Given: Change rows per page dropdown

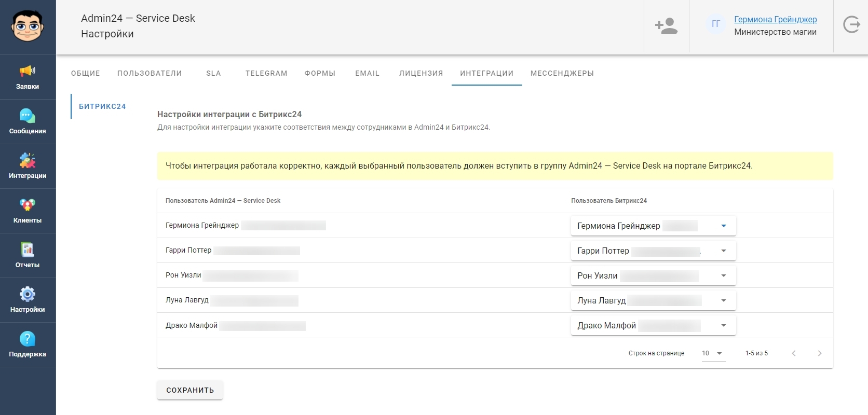Looking at the screenshot, I should click(713, 353).
